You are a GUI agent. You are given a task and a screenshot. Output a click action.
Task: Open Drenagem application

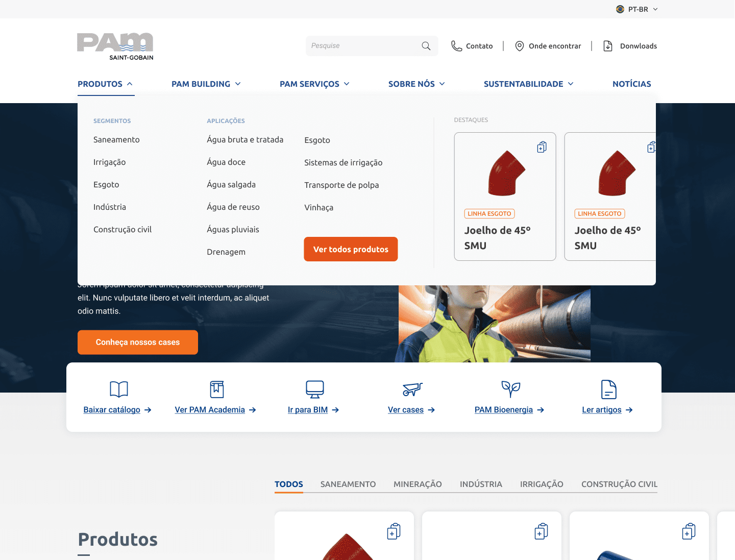(x=226, y=252)
